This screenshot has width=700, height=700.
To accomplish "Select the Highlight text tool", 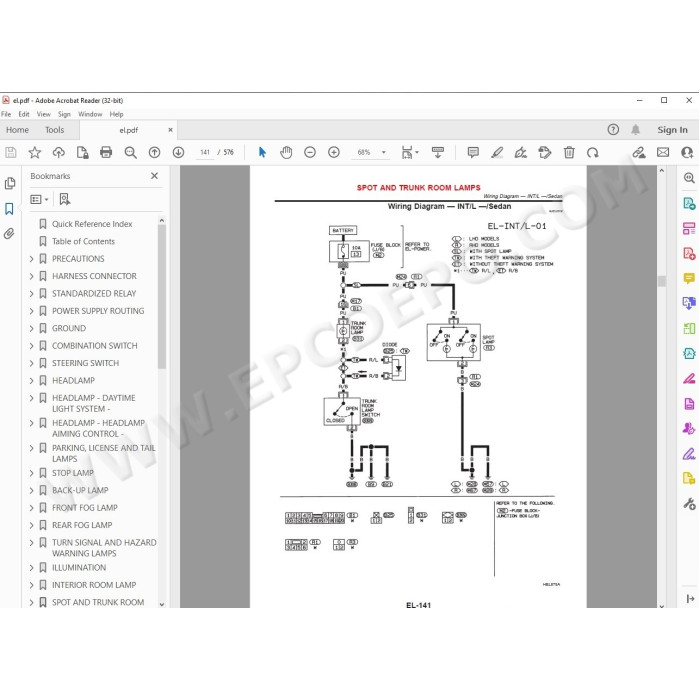I will tap(497, 152).
